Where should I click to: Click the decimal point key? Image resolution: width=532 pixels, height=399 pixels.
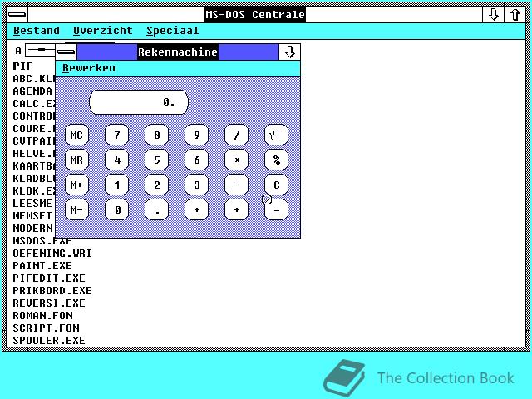[157, 209]
